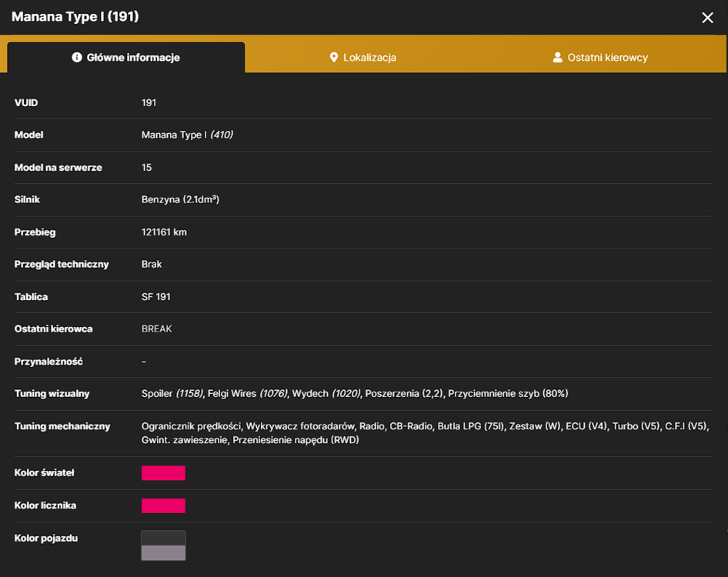
Task: Click the dialog title Manana Type I (191)
Action: click(x=75, y=17)
